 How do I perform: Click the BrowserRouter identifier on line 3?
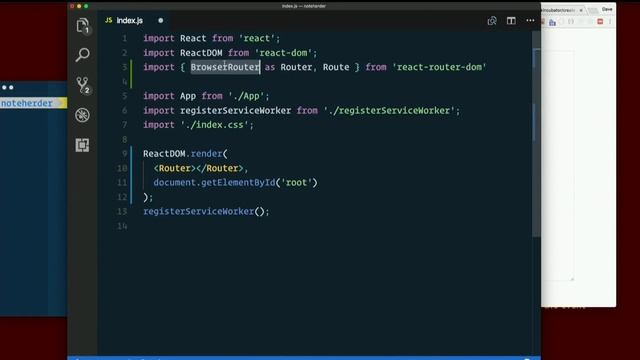(225, 67)
